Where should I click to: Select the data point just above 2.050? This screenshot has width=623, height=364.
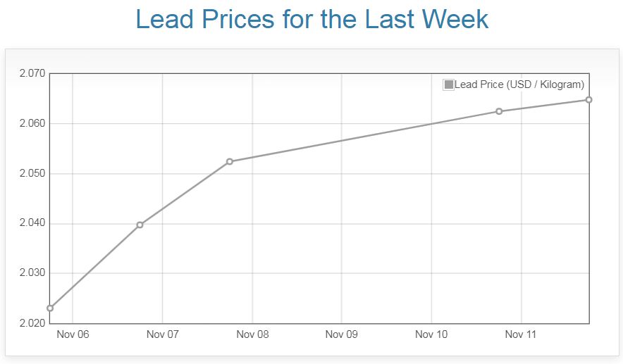click(230, 162)
